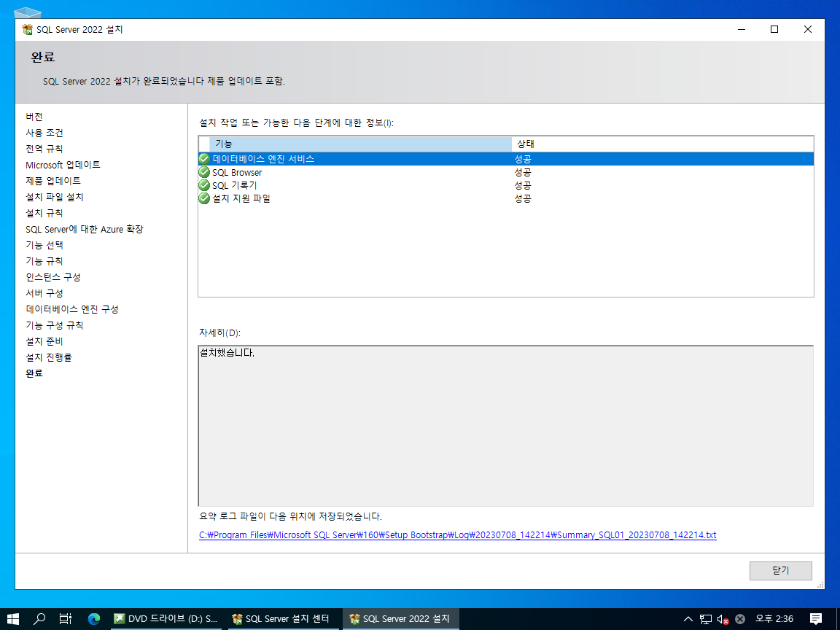The image size is (840, 630).
Task: Click the green check icon beside SQL Browser
Action: click(204, 172)
